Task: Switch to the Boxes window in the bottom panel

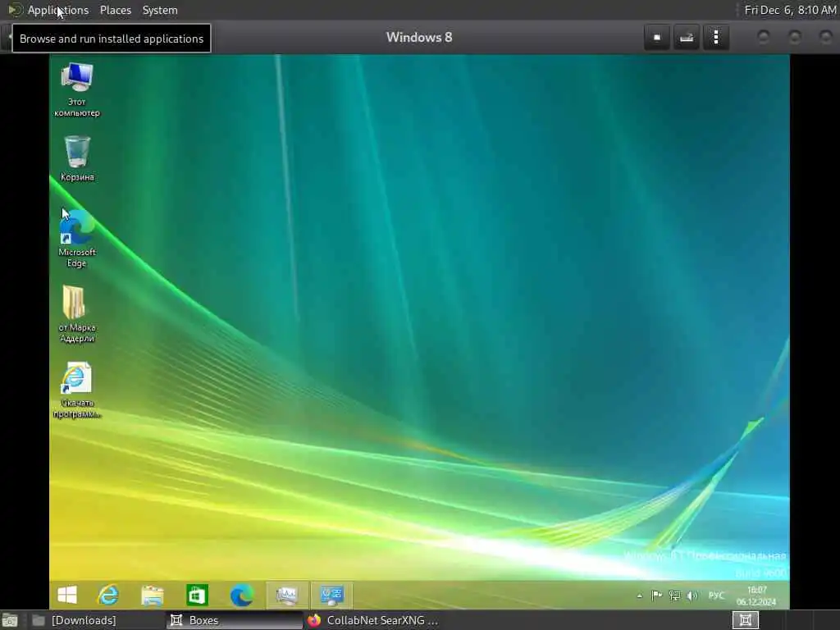Action: (x=234, y=620)
